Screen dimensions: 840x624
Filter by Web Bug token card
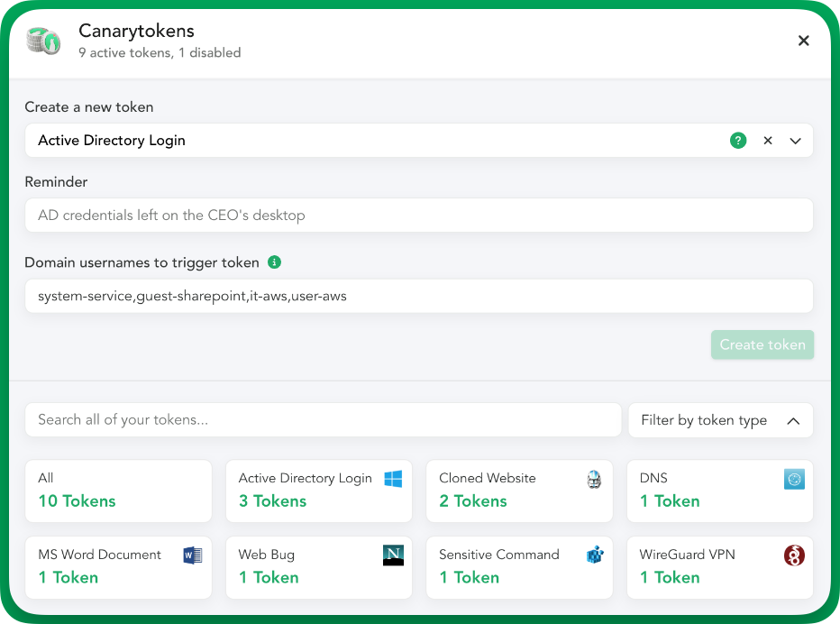(319, 568)
